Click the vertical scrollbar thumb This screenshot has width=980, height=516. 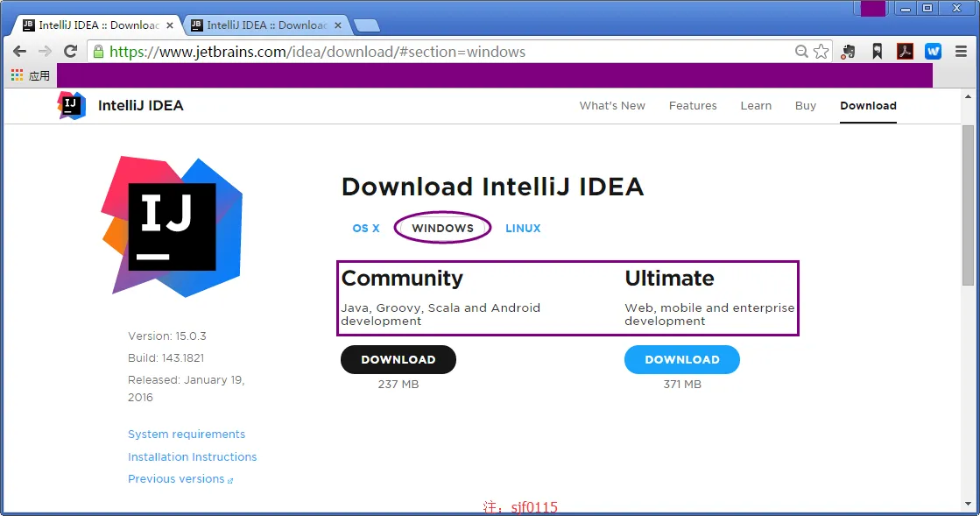968,205
